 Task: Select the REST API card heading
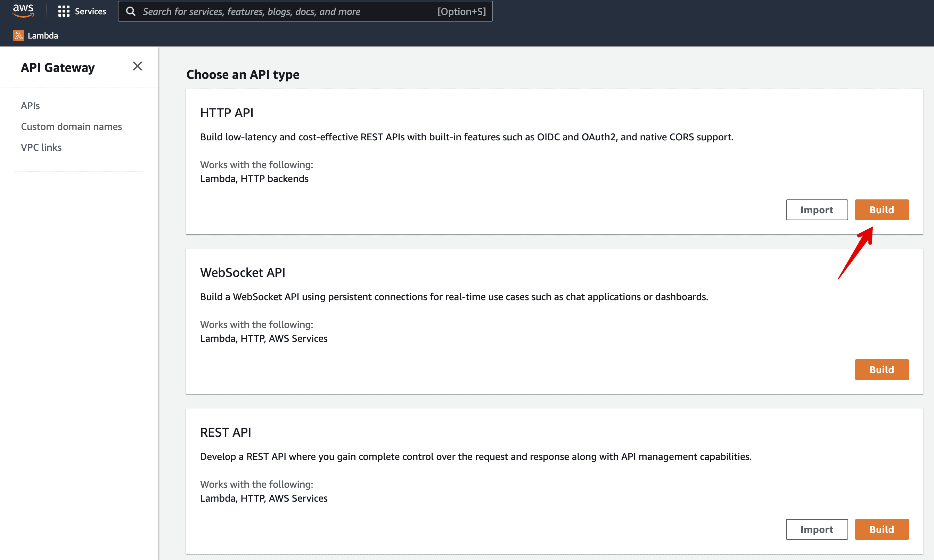(226, 432)
